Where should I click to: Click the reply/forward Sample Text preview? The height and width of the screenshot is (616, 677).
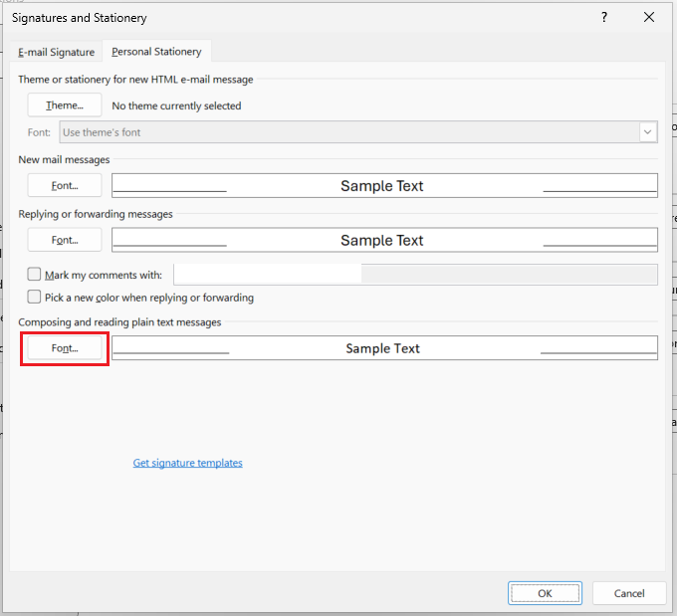point(384,240)
